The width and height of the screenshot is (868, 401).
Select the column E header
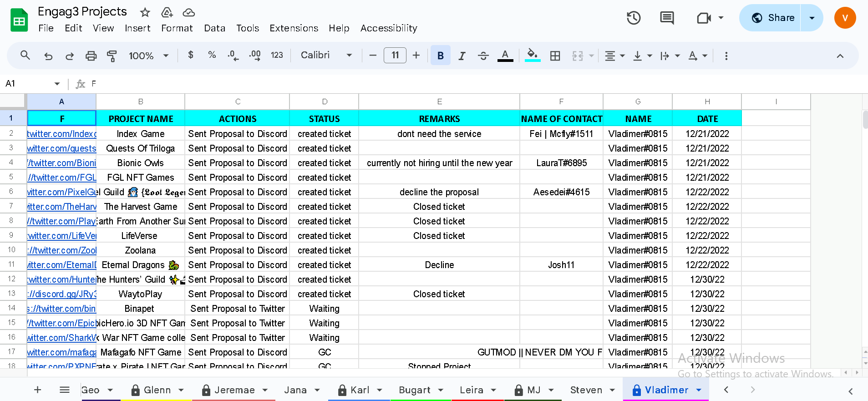439,102
